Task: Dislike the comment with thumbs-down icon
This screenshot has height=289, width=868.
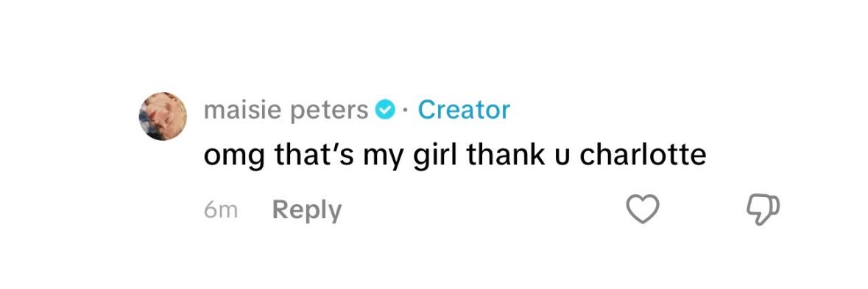Action: point(763,209)
